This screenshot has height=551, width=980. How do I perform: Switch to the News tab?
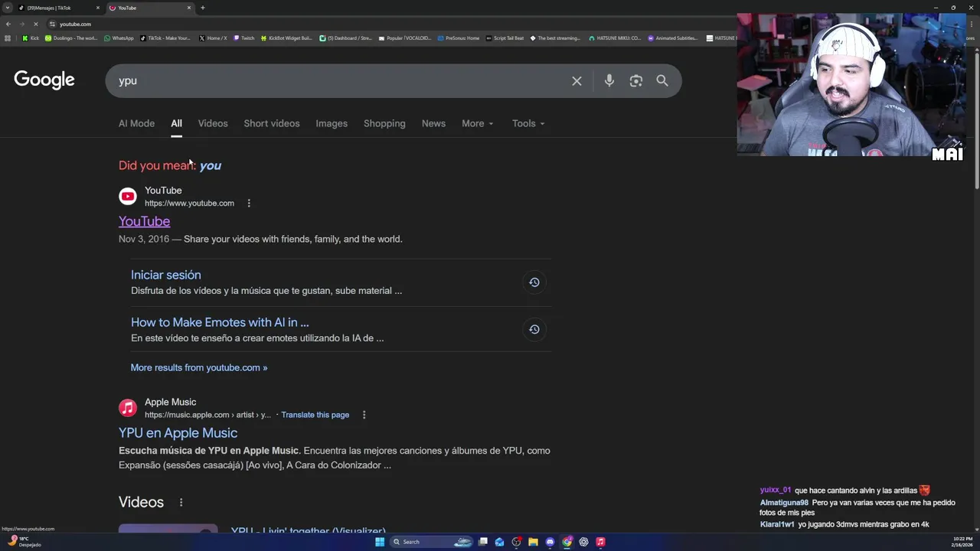click(433, 123)
